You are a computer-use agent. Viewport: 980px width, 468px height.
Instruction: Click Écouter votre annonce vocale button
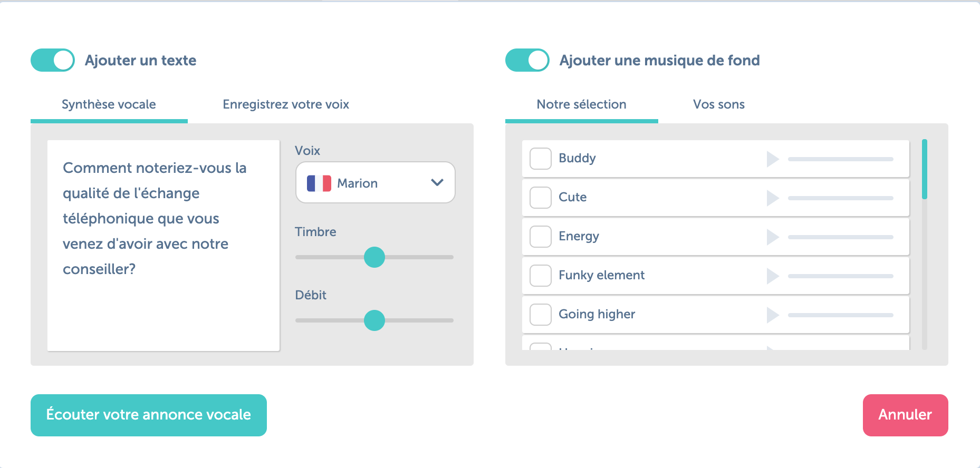[x=149, y=415]
